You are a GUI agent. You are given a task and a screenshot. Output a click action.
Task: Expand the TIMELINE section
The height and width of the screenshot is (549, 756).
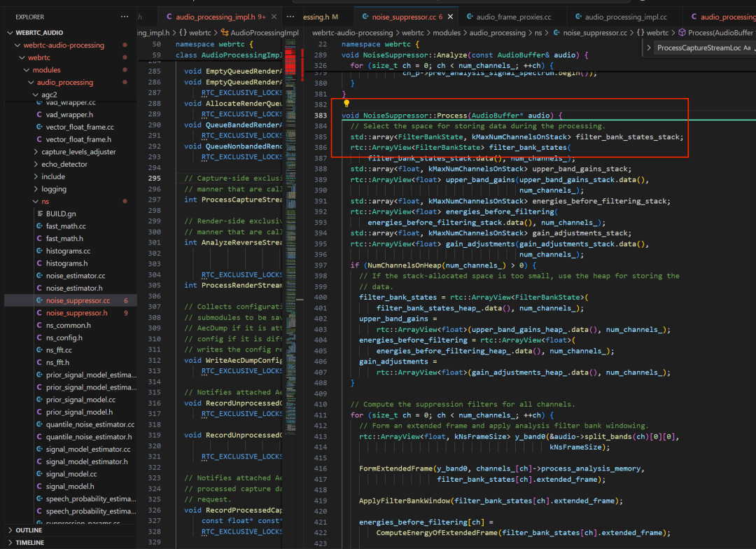tap(10, 543)
